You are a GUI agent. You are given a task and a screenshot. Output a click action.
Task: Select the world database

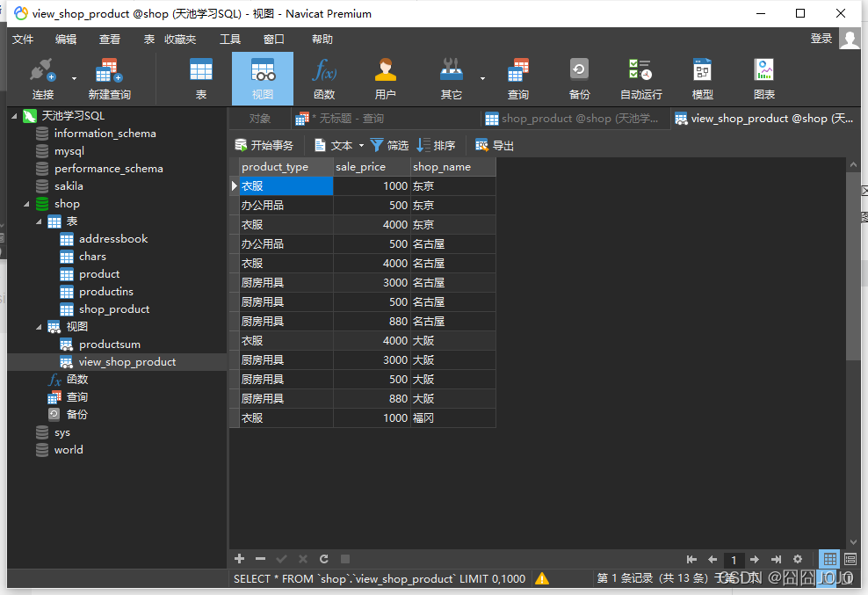(69, 450)
